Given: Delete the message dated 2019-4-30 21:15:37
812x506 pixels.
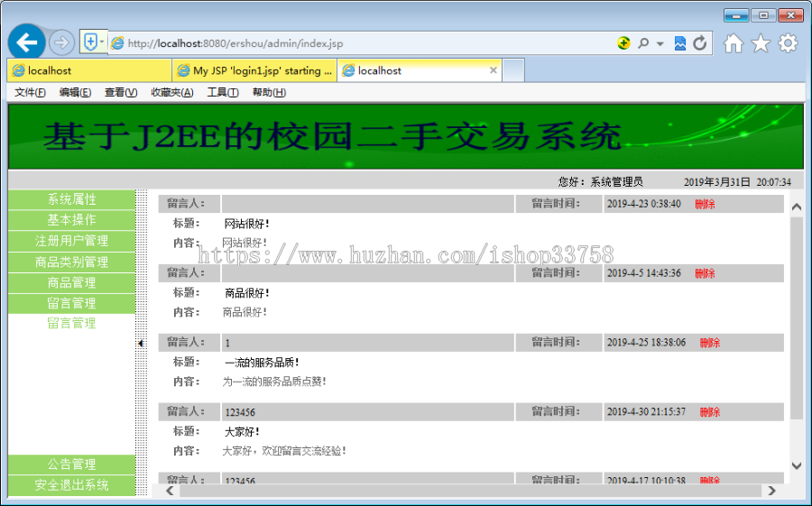Looking at the screenshot, I should [709, 412].
